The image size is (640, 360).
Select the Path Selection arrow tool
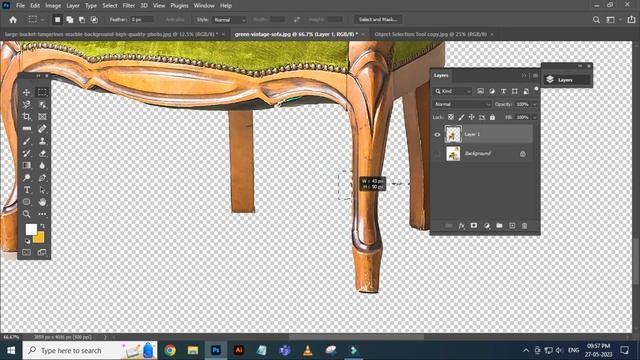(42, 190)
